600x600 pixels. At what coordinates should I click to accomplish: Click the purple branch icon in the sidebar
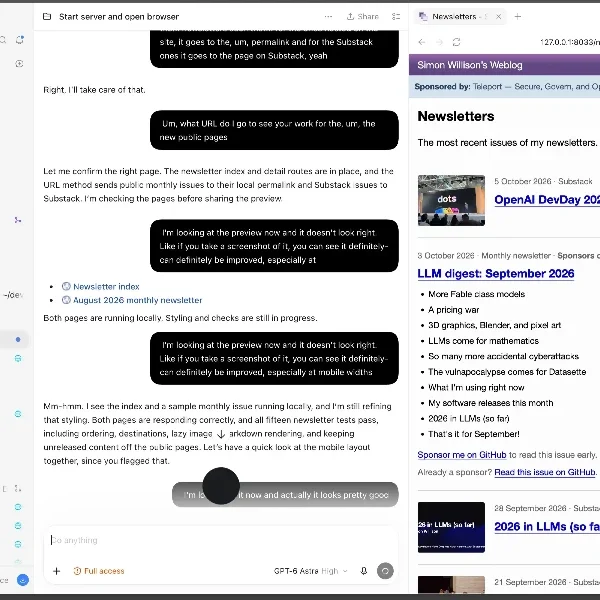pyautogui.click(x=18, y=220)
